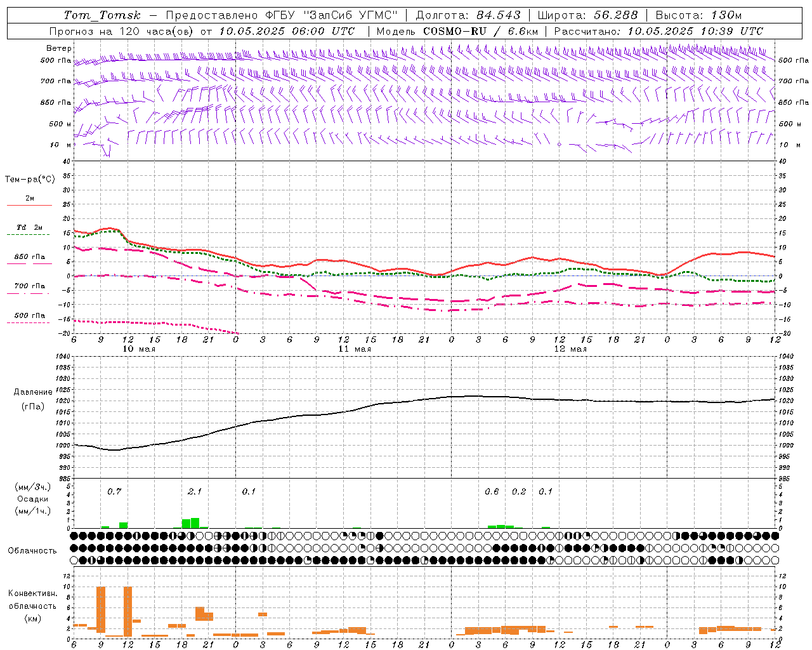
Task: Click the precipitation value 0.6
Action: click(492, 492)
